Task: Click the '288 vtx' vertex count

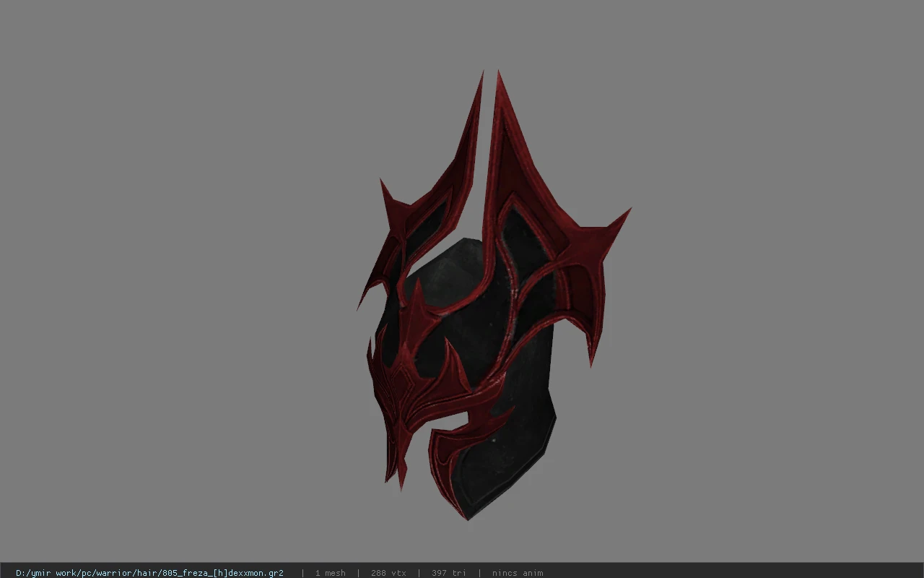Action: pyautogui.click(x=388, y=573)
